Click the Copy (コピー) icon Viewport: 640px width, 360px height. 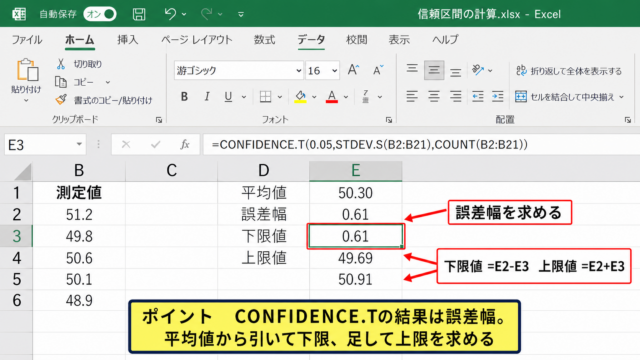coord(61,82)
